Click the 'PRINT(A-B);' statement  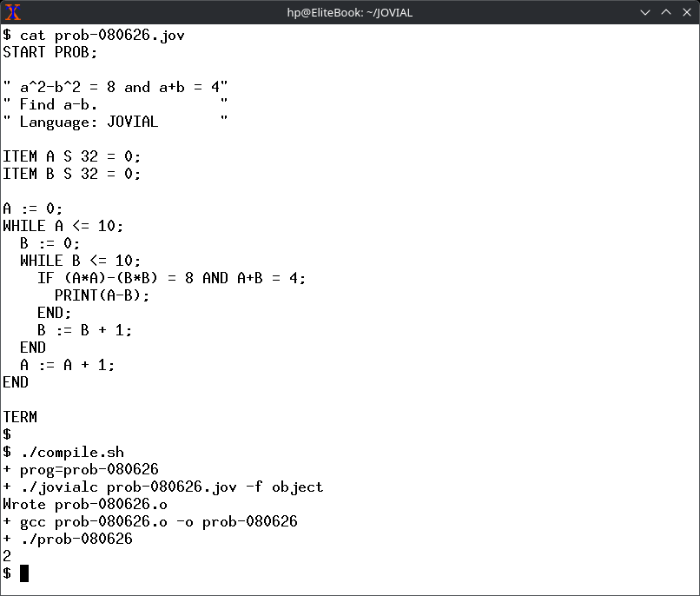coord(102,295)
